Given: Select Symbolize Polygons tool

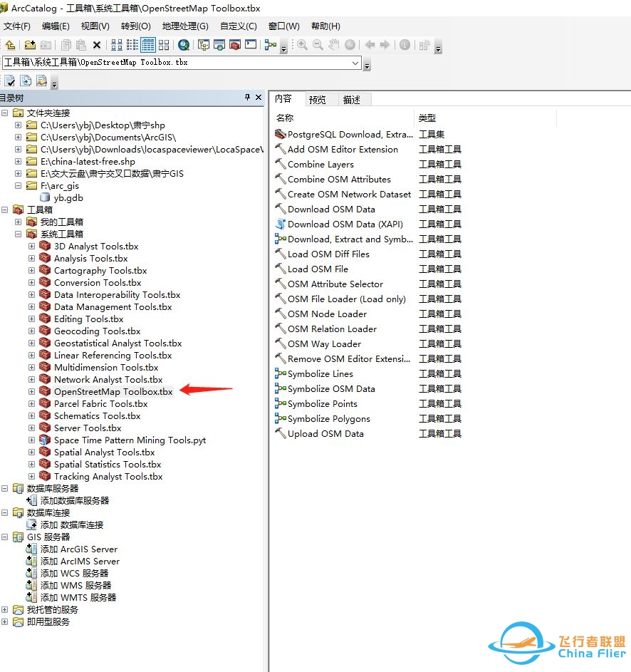Looking at the screenshot, I should pos(328,419).
